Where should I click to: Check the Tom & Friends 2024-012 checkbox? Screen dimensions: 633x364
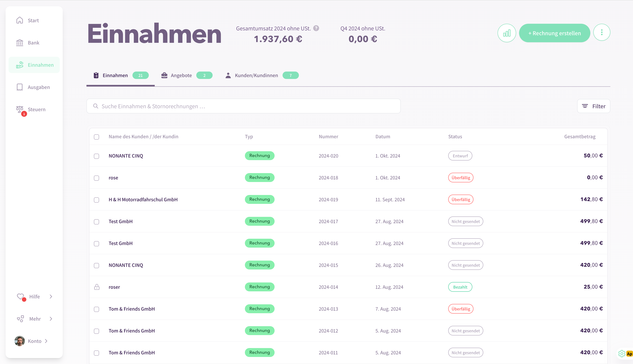(x=97, y=331)
